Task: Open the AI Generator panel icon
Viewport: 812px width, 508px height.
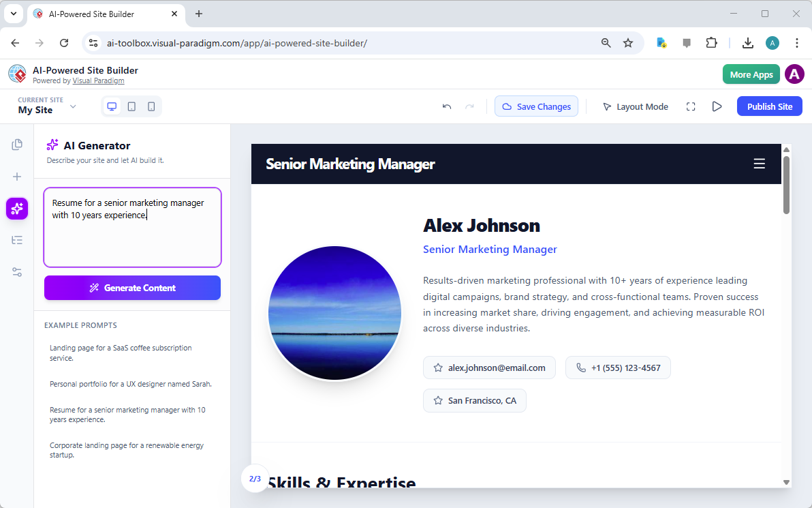Action: tap(16, 209)
